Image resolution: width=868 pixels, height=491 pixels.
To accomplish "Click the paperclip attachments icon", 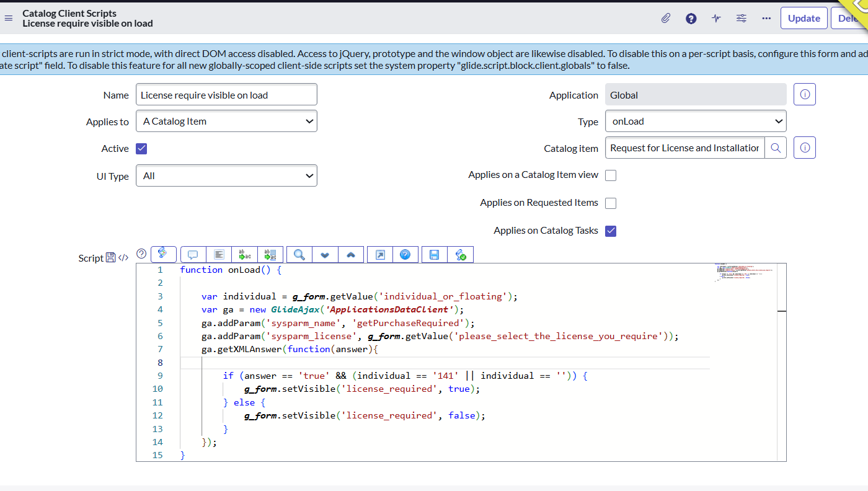I will click(x=666, y=19).
